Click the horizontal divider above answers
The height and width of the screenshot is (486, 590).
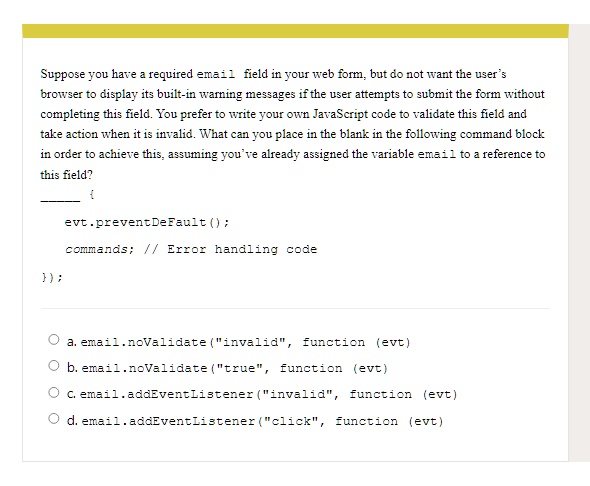tap(295, 308)
